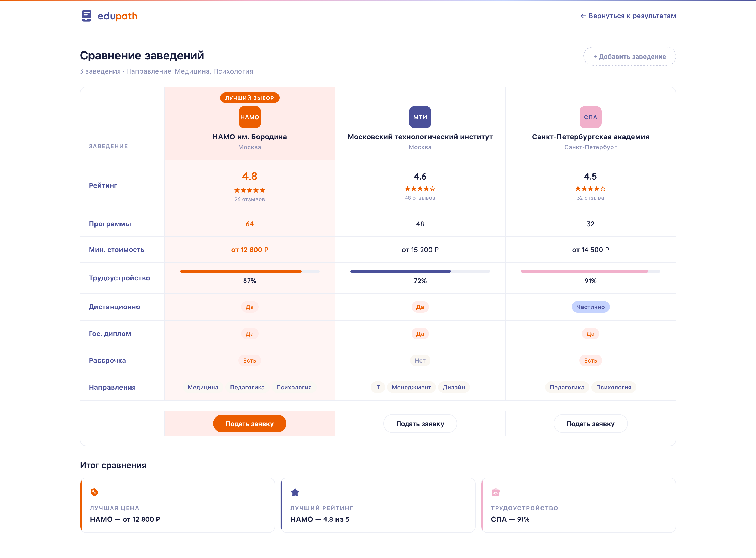Select НАМО's Педагогика direction tag
This screenshot has height=558, width=756.
coord(247,388)
